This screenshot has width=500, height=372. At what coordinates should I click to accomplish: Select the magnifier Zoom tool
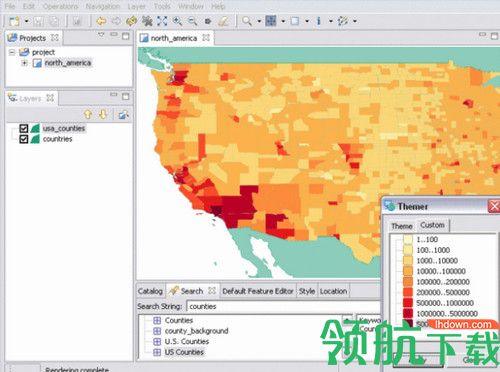(247, 21)
